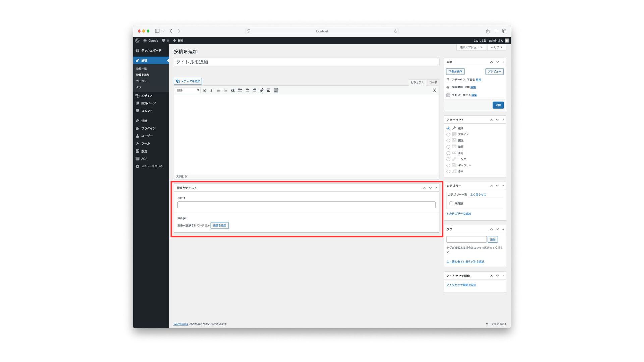Focus the タイトルを追加 title field
The width and height of the screenshot is (644, 362).
(307, 62)
